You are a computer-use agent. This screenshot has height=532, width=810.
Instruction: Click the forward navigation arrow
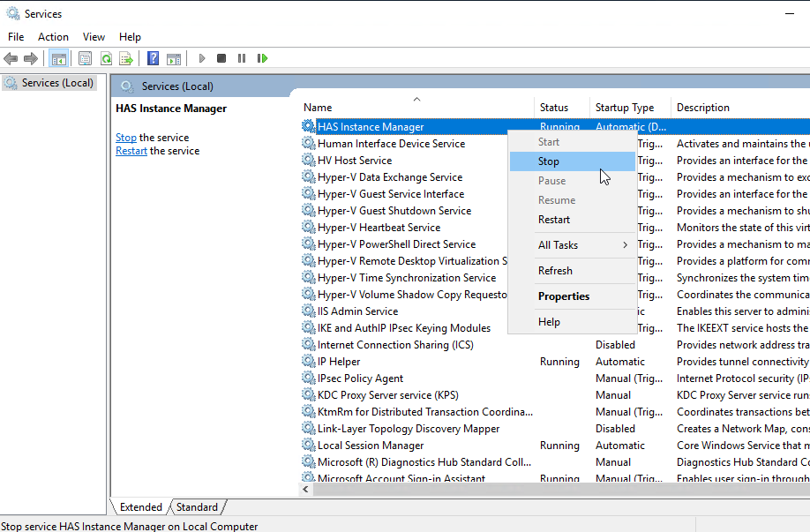tap(32, 58)
